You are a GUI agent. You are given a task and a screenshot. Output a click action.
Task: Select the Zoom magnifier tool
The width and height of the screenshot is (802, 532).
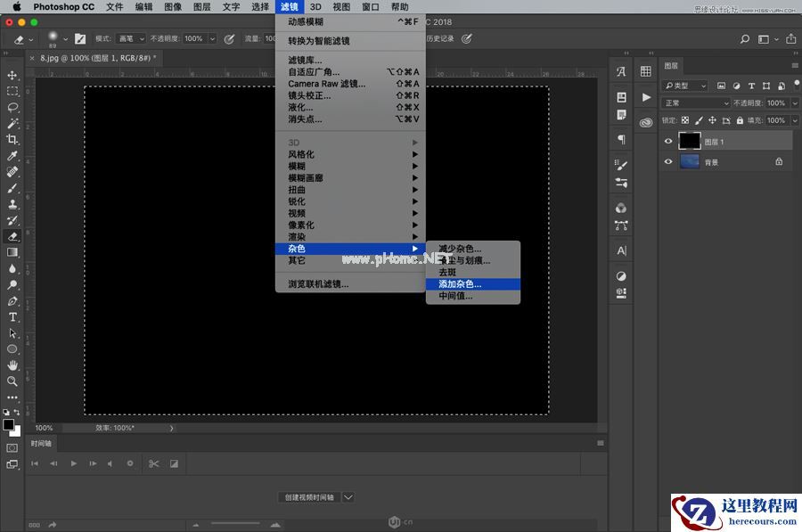[x=12, y=381]
